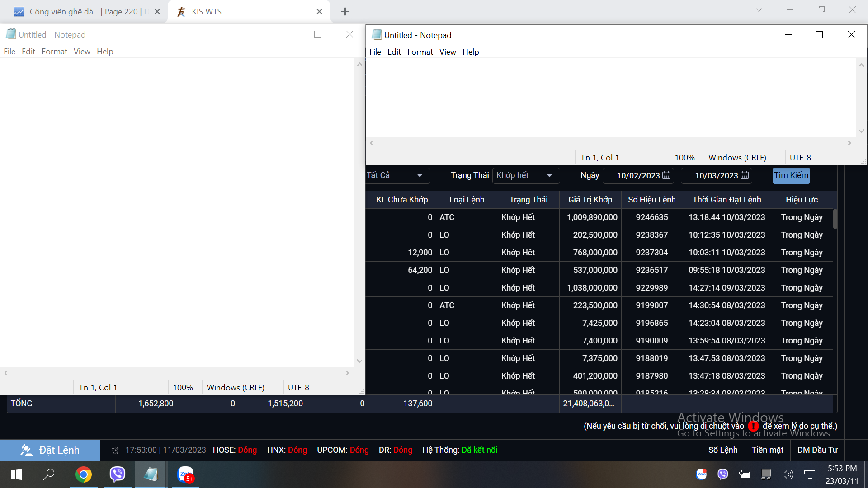Open the Sổ Lệnh order book
The image size is (868, 488).
pyautogui.click(x=722, y=450)
